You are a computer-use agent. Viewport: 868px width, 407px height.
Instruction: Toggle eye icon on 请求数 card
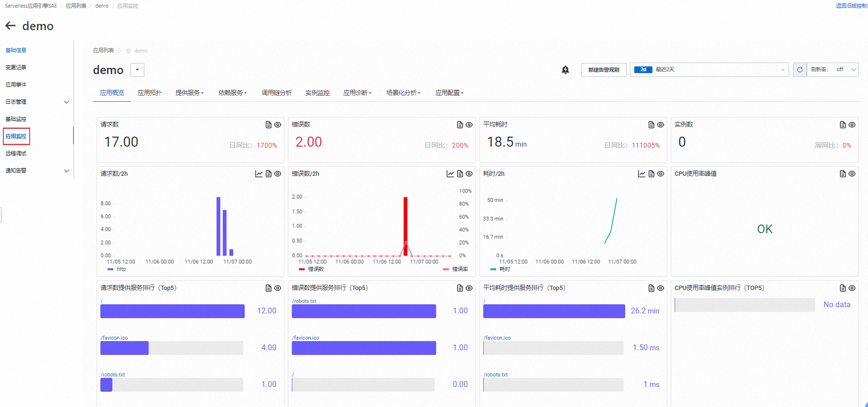[x=278, y=125]
